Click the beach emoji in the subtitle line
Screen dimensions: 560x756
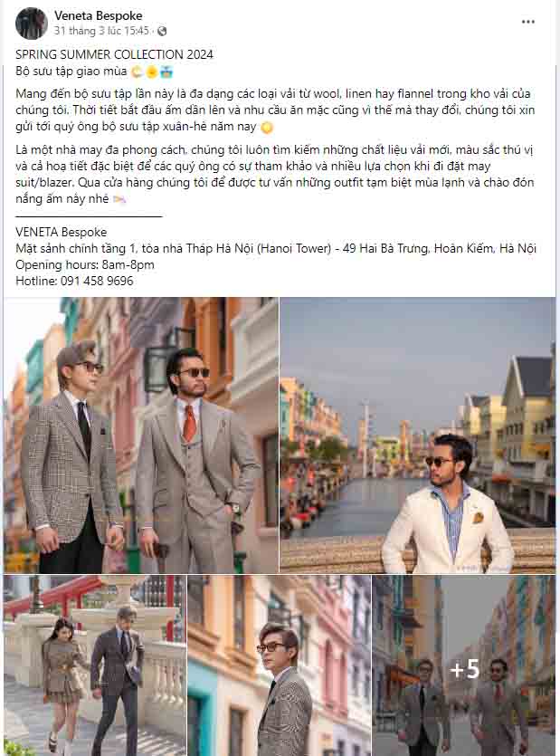click(166, 72)
